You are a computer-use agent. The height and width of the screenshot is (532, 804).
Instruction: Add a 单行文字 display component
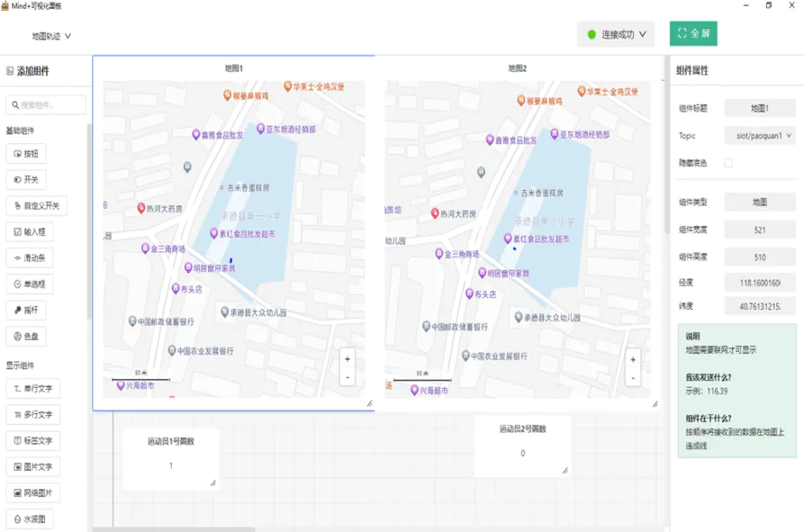click(33, 389)
